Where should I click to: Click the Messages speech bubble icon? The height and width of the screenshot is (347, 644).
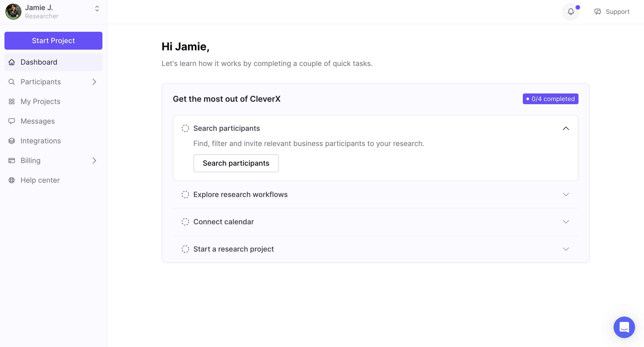point(11,121)
